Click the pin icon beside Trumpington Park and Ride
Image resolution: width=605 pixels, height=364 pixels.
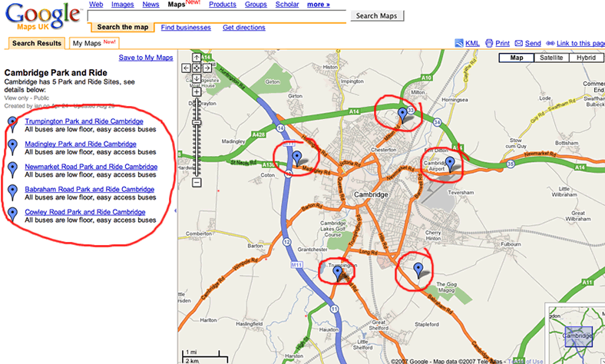[13, 124]
